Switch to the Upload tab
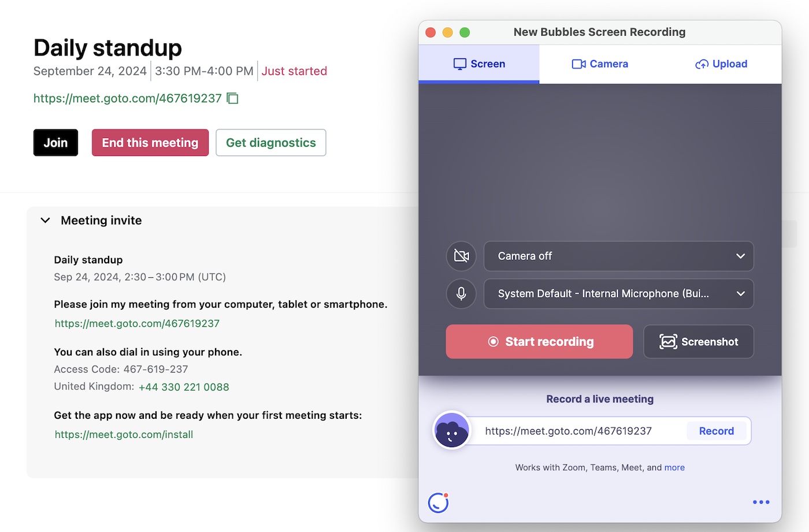 click(x=721, y=64)
